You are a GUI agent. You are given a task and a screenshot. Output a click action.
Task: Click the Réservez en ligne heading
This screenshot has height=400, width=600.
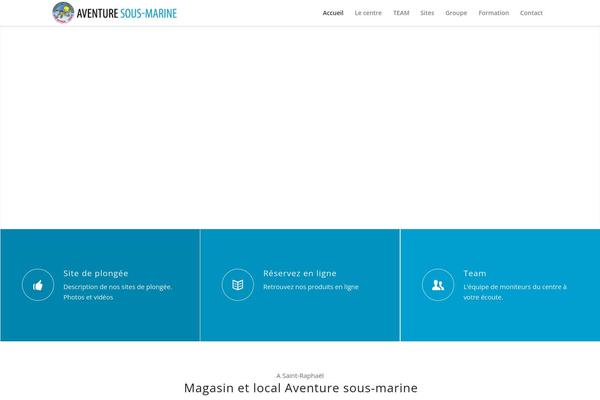pyautogui.click(x=300, y=273)
